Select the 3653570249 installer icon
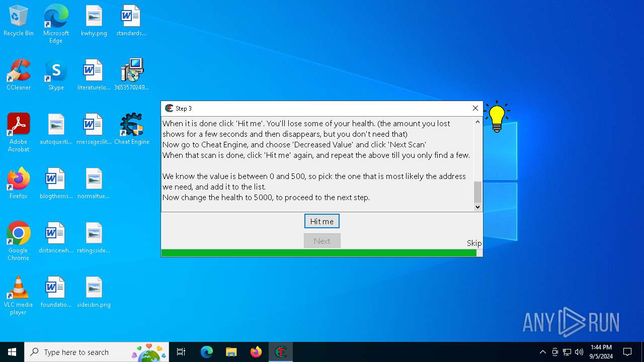 click(131, 75)
